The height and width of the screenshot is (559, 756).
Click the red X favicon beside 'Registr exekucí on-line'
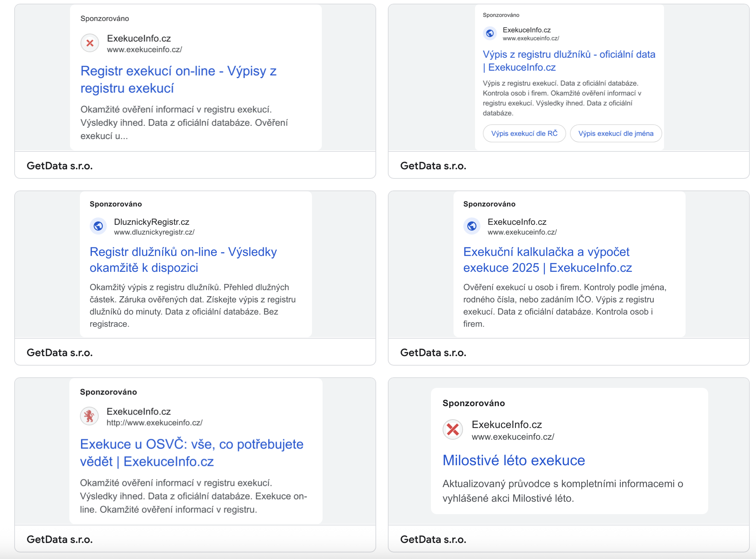coord(90,43)
